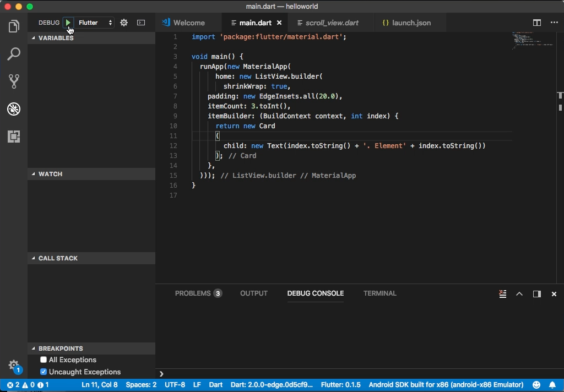Switch to the Terminal panel tab
This screenshot has height=392, width=564.
point(380,293)
